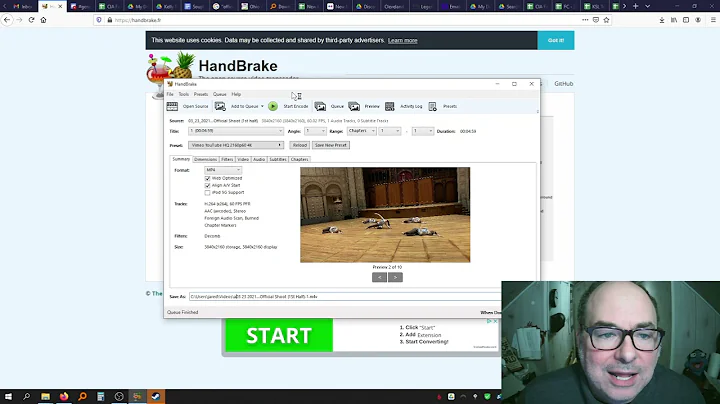Open the Format MP4 dropdown

(223, 170)
